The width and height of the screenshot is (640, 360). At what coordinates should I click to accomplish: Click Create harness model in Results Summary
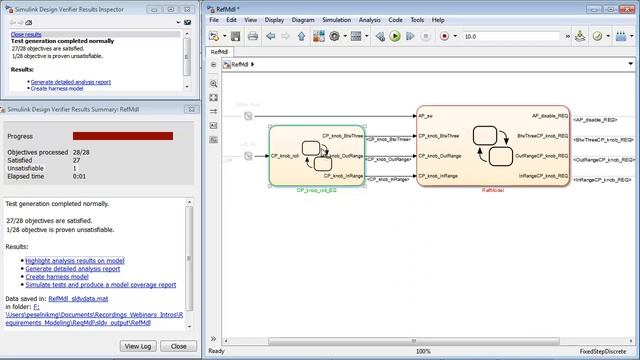click(57, 277)
